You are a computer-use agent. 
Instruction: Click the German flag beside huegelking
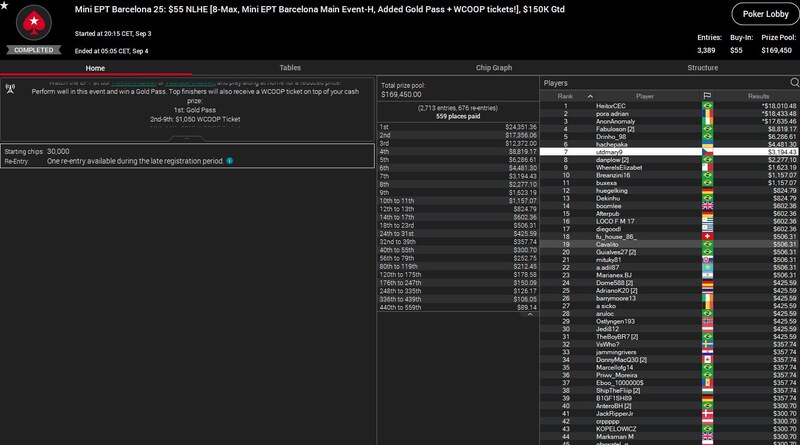(x=707, y=191)
